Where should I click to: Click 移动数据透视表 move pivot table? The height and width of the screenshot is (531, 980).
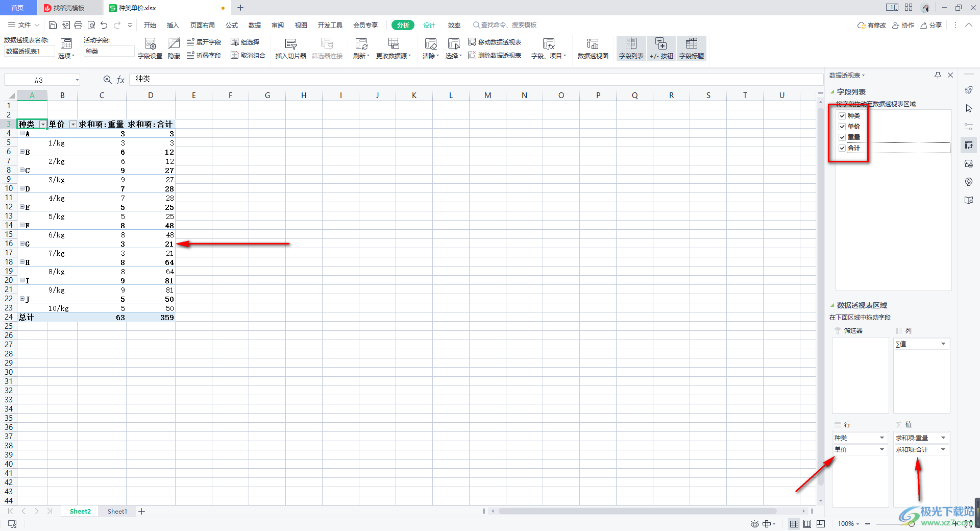pos(495,42)
